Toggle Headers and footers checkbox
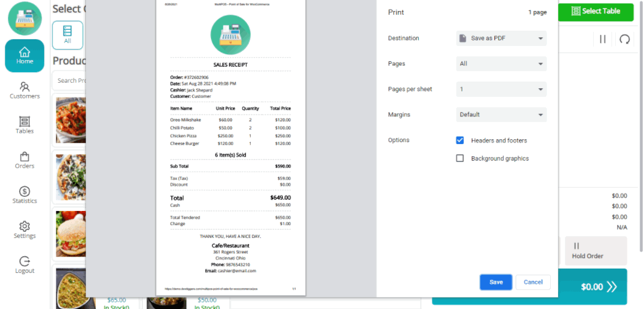This screenshot has height=309, width=644. [460, 140]
